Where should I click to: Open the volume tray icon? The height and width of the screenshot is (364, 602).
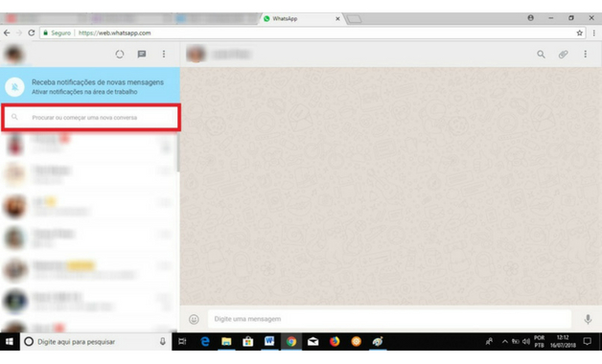pyautogui.click(x=525, y=341)
